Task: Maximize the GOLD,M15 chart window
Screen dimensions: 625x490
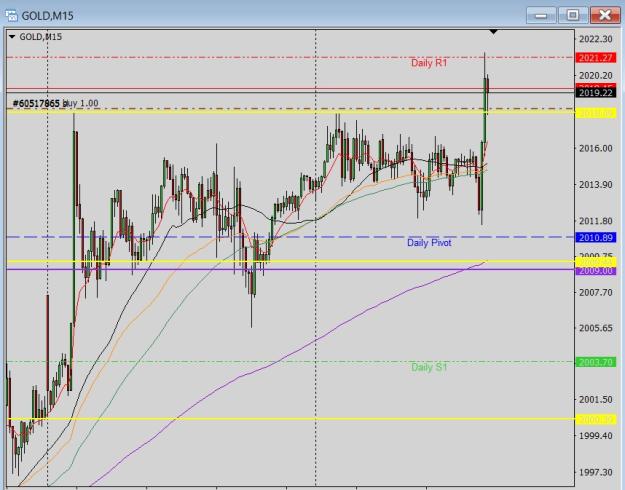Action: point(573,16)
